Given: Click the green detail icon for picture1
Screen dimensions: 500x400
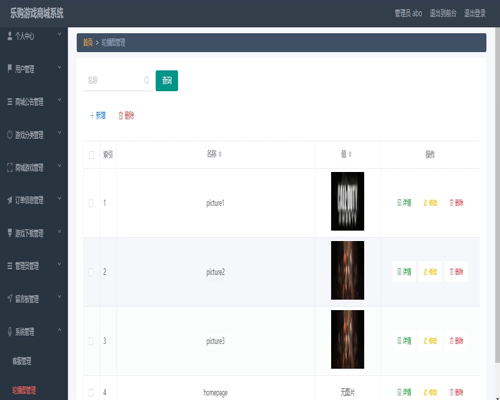Looking at the screenshot, I should [399, 203].
